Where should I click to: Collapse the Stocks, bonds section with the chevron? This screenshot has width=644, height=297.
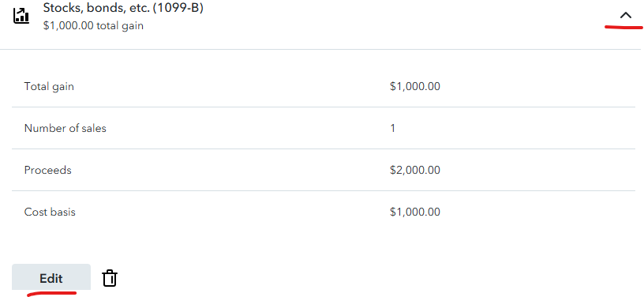[x=626, y=16]
